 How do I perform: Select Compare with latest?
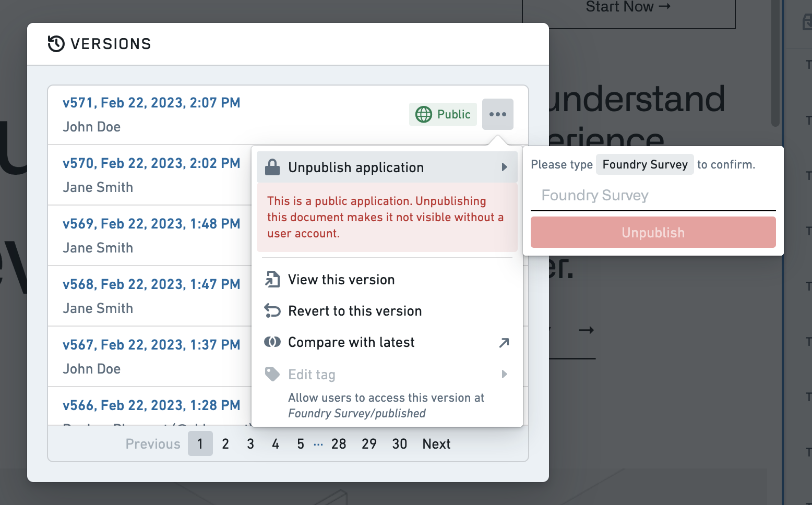tap(387, 342)
